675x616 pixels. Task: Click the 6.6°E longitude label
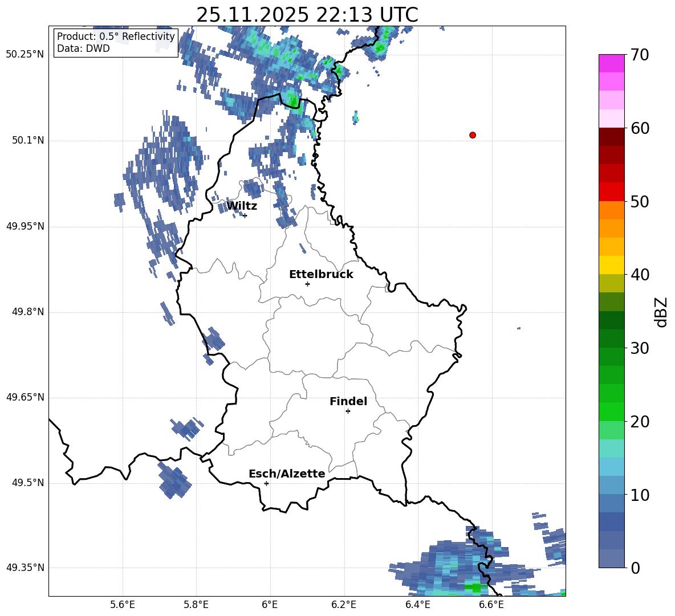[491, 605]
